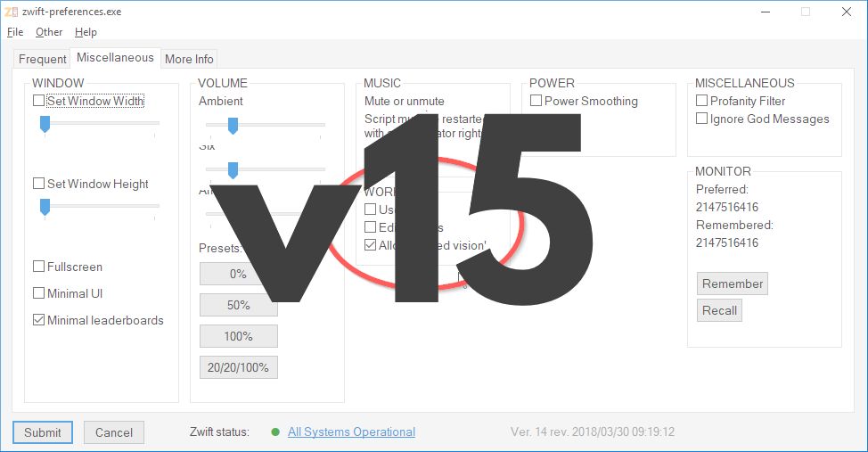Tick the Minimal UI checkbox

38,293
